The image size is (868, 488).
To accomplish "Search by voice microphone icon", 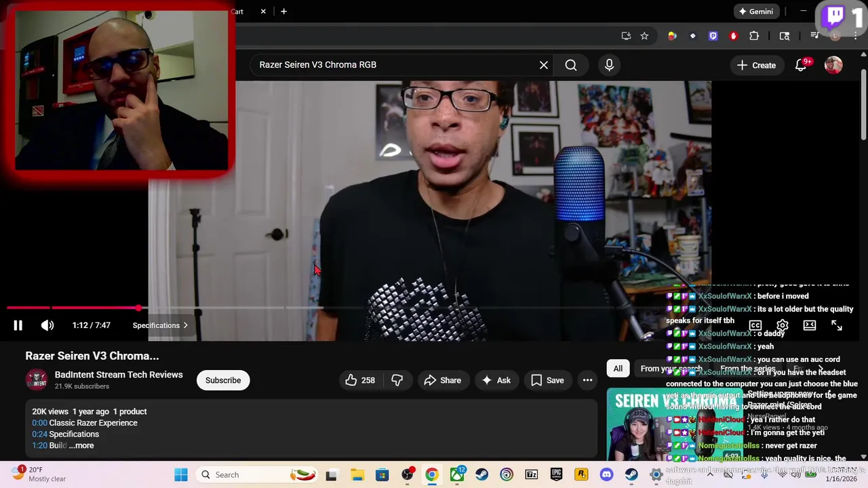I will (x=609, y=65).
